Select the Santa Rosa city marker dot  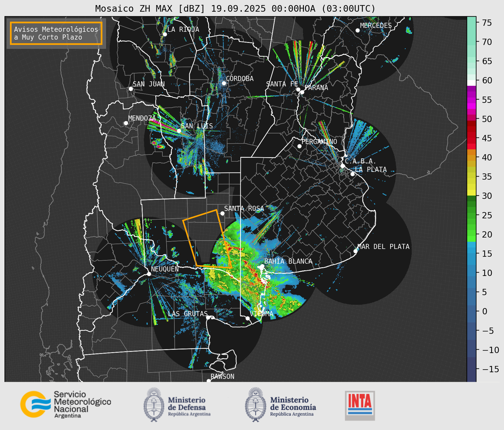click(x=222, y=213)
